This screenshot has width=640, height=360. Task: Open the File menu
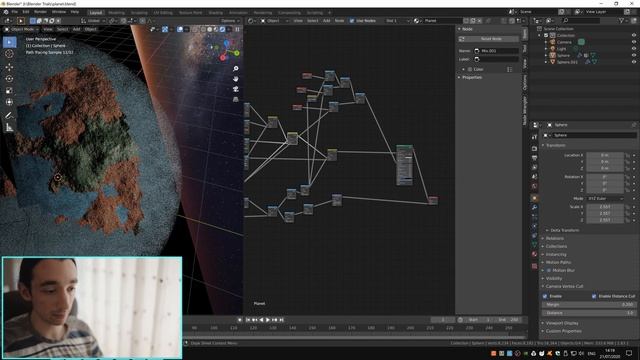(x=14, y=12)
